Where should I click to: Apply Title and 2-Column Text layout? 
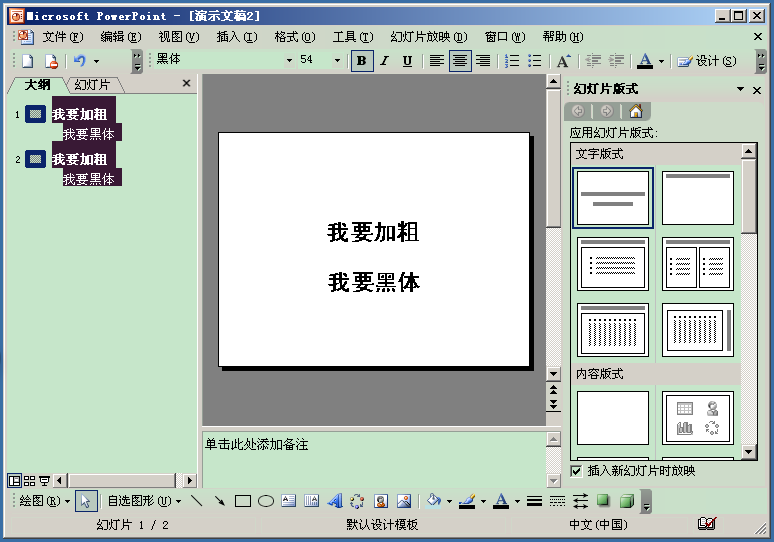[x=697, y=264]
